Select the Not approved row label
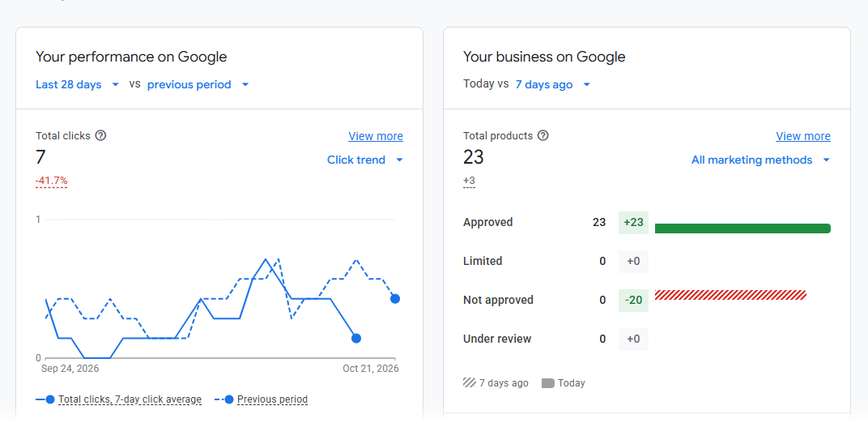The width and height of the screenshot is (868, 444). point(498,300)
